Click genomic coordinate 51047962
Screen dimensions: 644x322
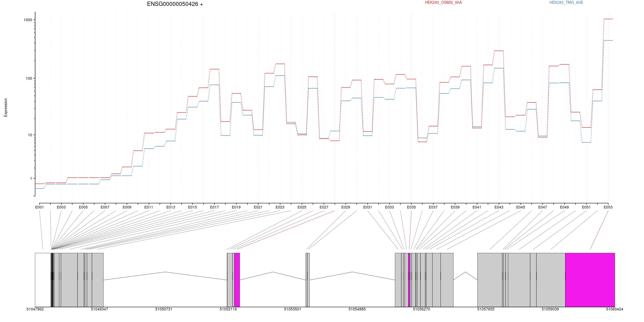point(35,309)
